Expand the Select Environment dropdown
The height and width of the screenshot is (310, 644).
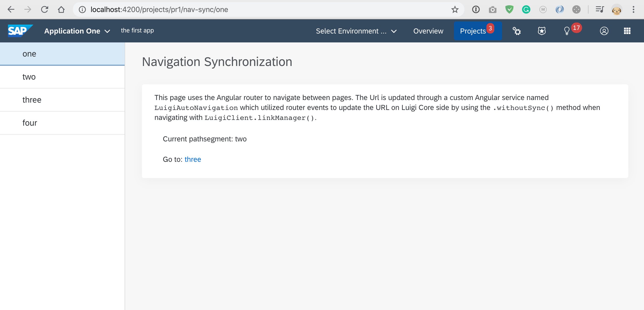[x=355, y=31]
